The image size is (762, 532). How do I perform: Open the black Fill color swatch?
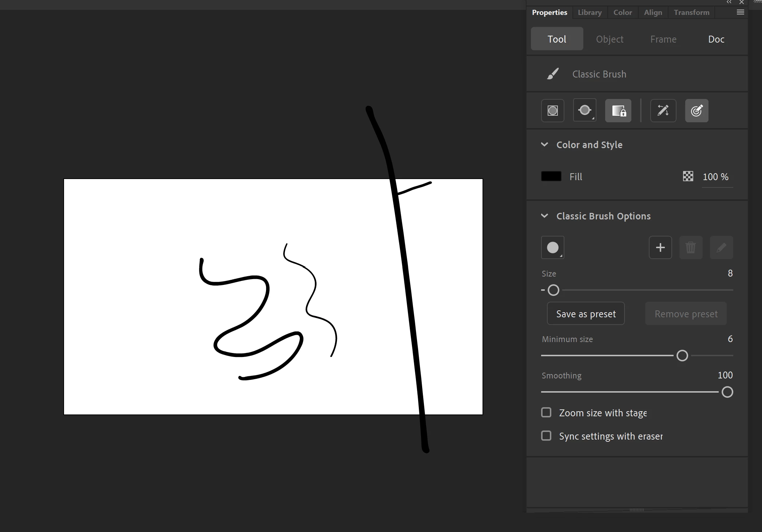(x=551, y=176)
